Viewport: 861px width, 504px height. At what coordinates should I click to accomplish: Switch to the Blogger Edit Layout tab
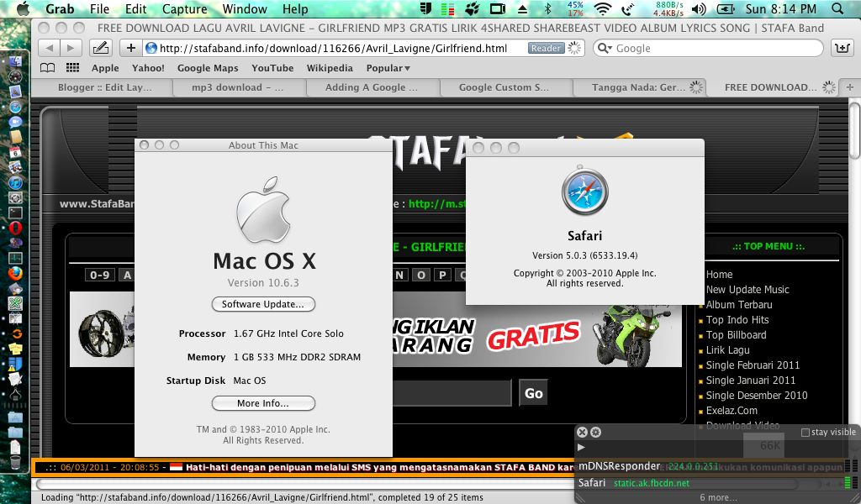coord(103,87)
